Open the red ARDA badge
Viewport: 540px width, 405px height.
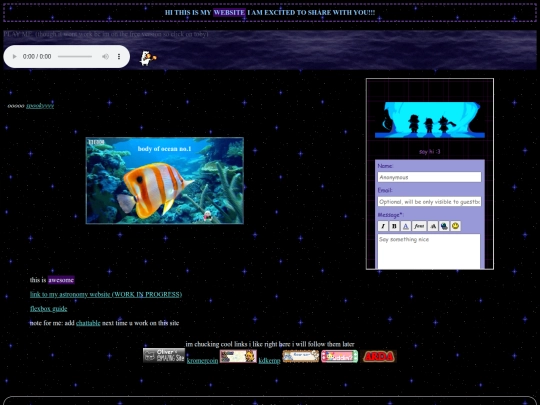tap(378, 356)
